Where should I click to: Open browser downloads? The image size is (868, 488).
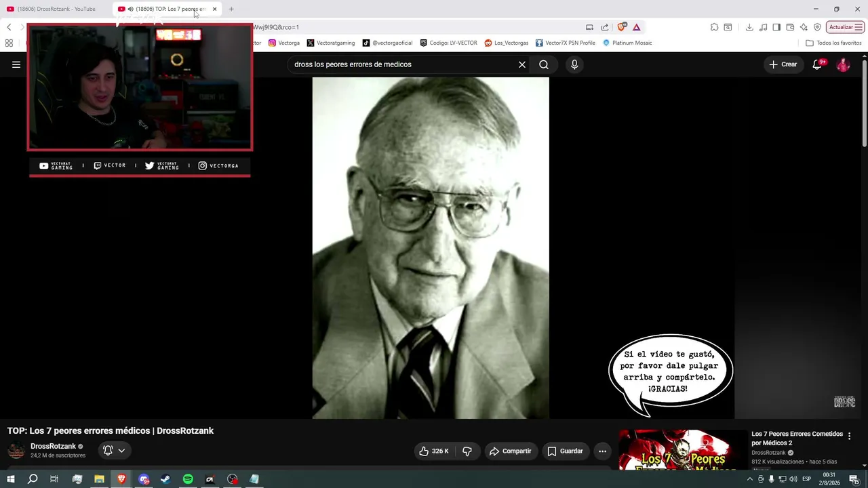(749, 27)
